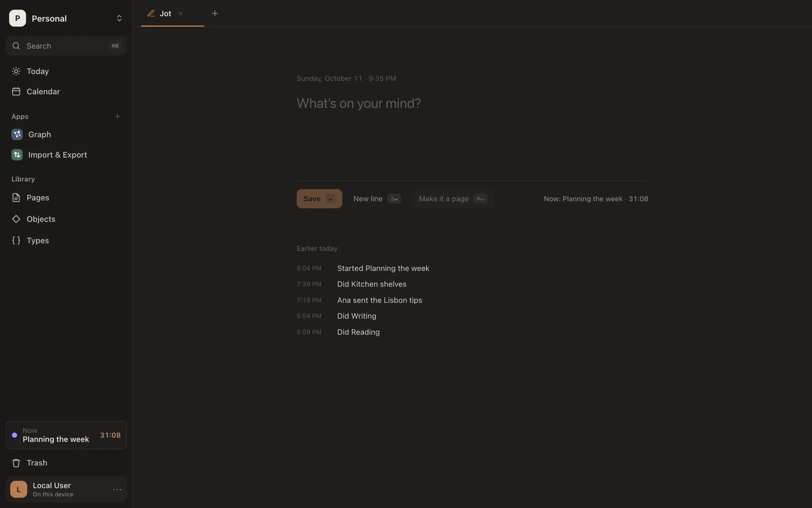Go to Objects in Library
The width and height of the screenshot is (812, 508).
click(x=66, y=219)
